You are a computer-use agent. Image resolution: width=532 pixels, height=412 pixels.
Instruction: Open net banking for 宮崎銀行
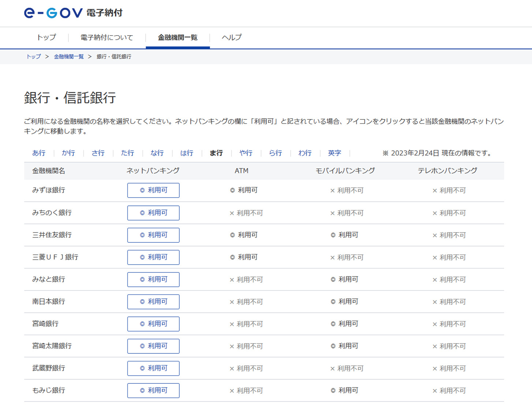tap(153, 324)
